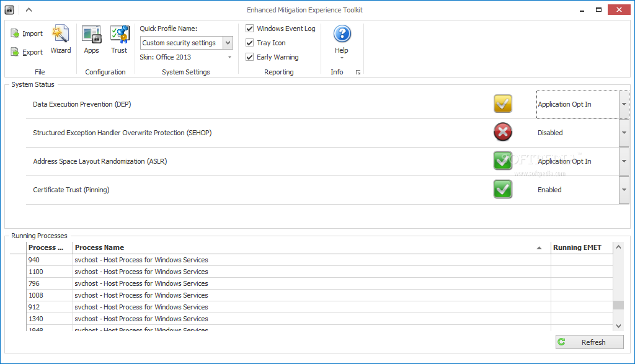Click the SEHOP protection label
Screen dimensions: 635x364
click(x=122, y=133)
